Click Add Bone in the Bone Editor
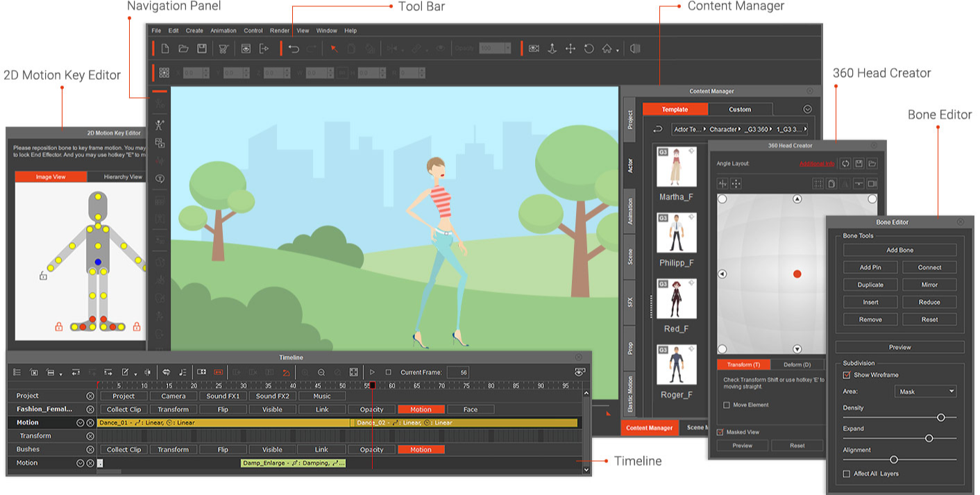The height and width of the screenshot is (495, 980). pyautogui.click(x=899, y=250)
